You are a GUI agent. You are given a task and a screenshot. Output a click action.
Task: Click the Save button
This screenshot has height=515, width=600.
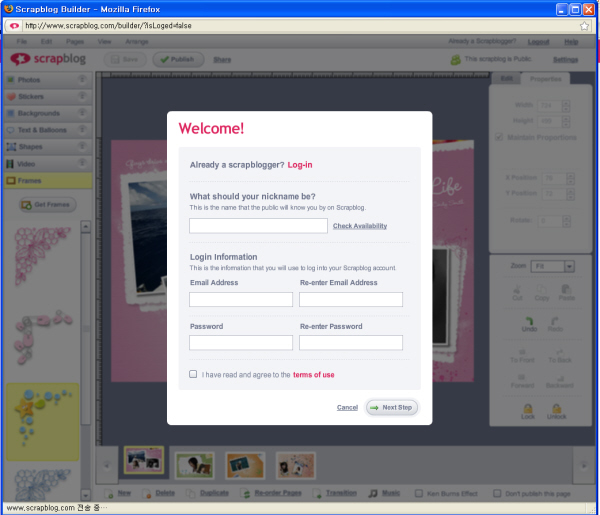click(x=125, y=59)
